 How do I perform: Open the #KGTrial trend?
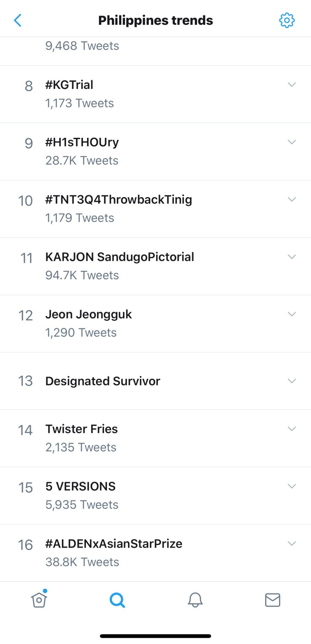(x=69, y=85)
